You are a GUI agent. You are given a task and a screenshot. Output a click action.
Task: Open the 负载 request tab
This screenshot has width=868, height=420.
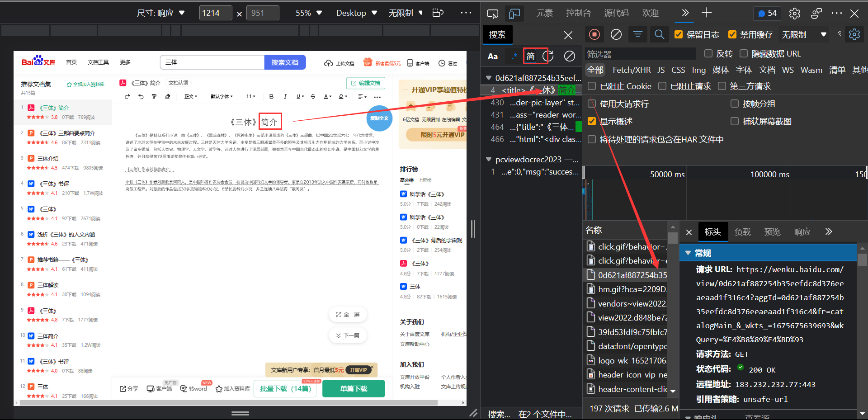[x=742, y=231]
